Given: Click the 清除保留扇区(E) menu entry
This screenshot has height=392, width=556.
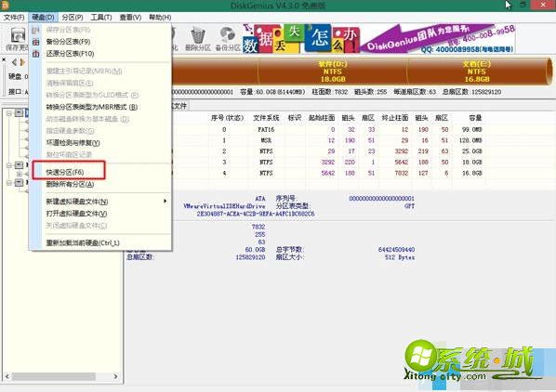Looking at the screenshot, I should [x=100, y=84].
